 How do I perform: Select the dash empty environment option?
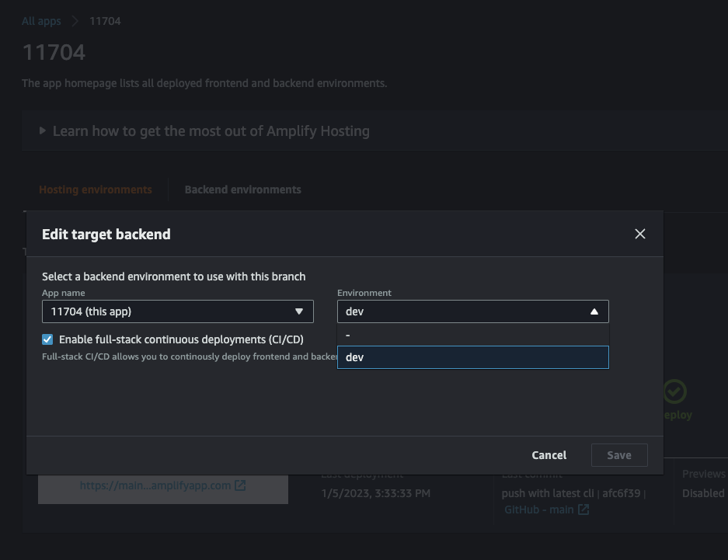pos(472,335)
